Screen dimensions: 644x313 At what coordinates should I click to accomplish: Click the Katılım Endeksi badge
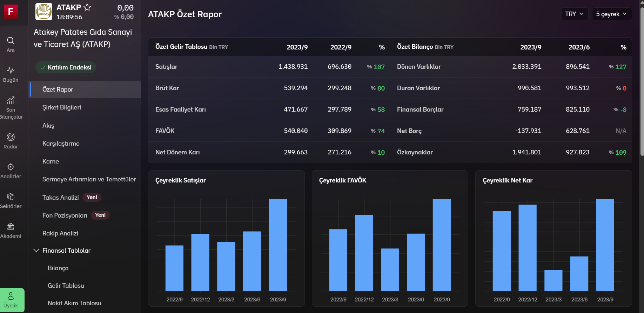pos(66,67)
